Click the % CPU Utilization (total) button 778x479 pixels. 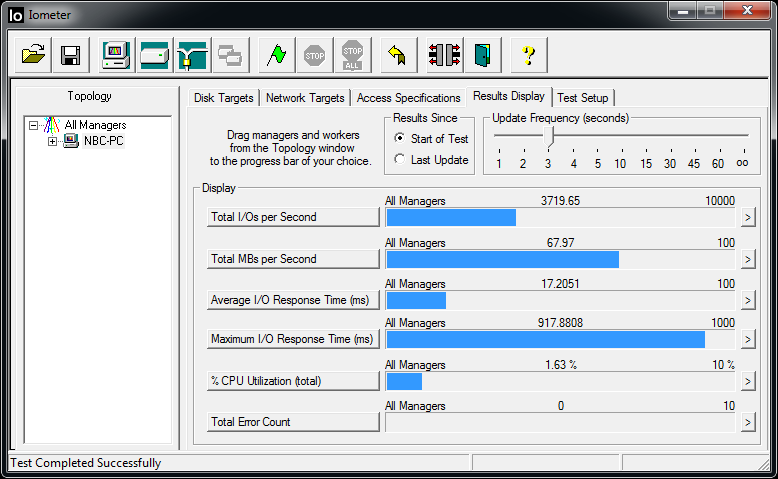293,381
